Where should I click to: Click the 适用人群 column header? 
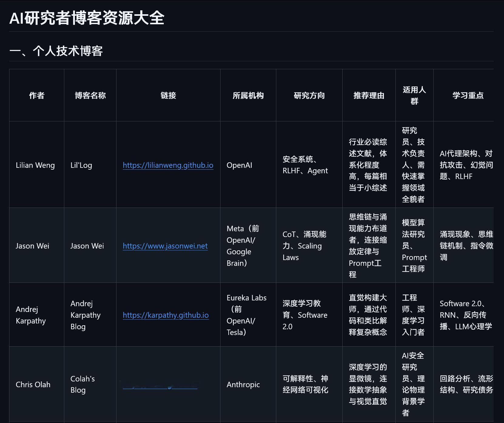pyautogui.click(x=414, y=95)
